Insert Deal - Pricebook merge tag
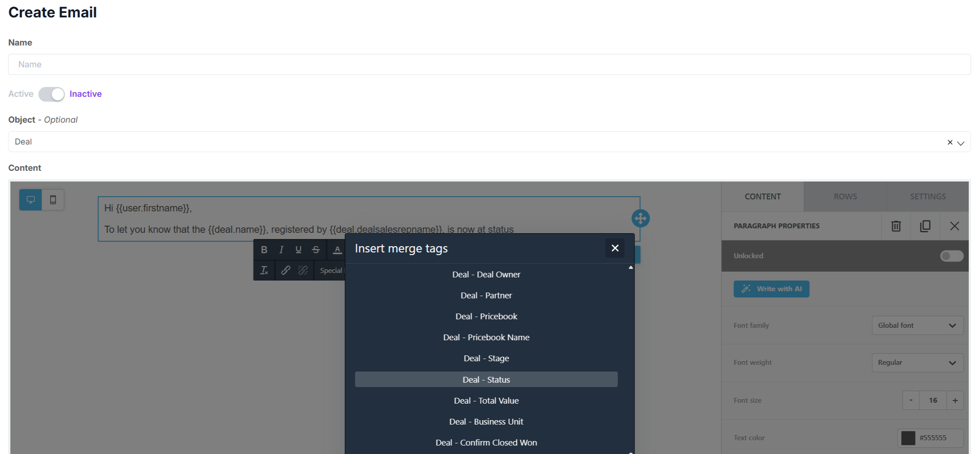980x454 pixels. pos(486,316)
